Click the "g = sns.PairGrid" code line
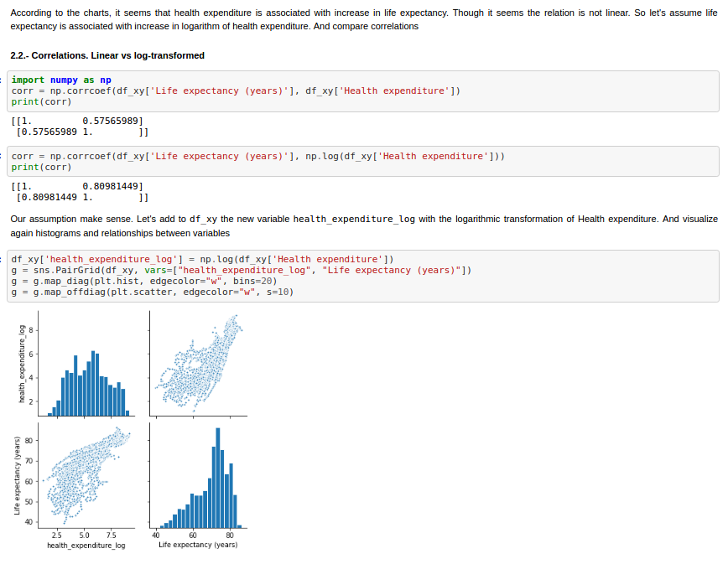The width and height of the screenshot is (728, 564). (242, 271)
